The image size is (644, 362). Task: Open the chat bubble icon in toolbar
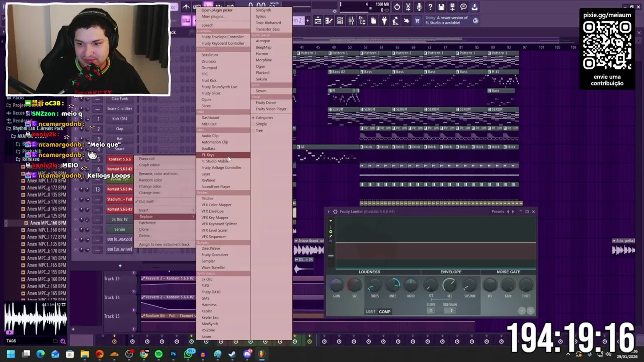coord(463,7)
